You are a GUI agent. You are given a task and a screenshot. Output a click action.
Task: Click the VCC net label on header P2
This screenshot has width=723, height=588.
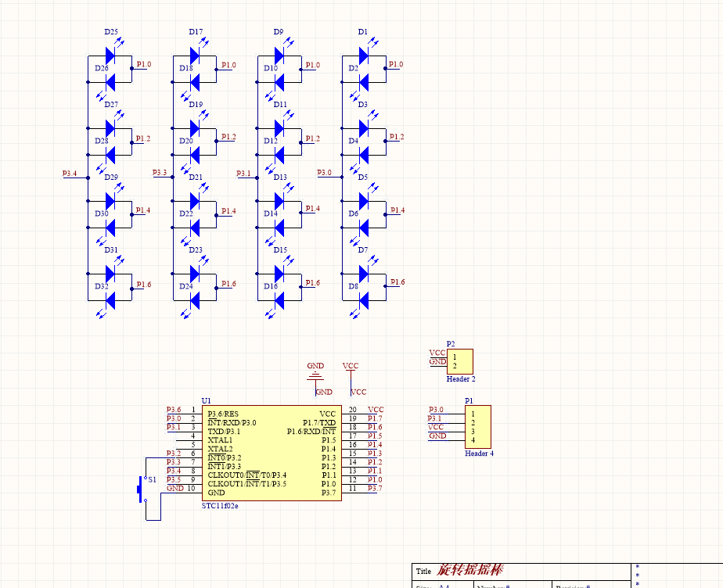(x=437, y=353)
